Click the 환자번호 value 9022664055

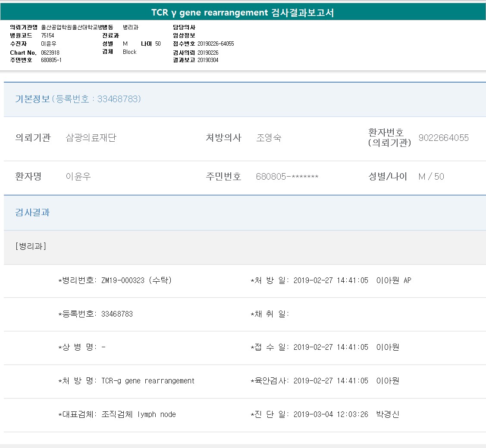coord(443,138)
